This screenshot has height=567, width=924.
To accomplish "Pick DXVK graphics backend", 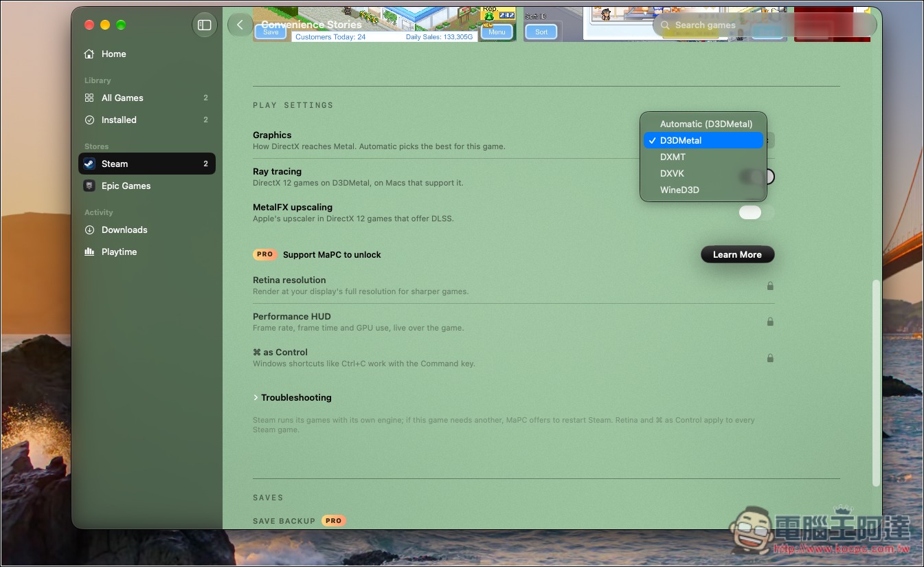I will coord(703,173).
